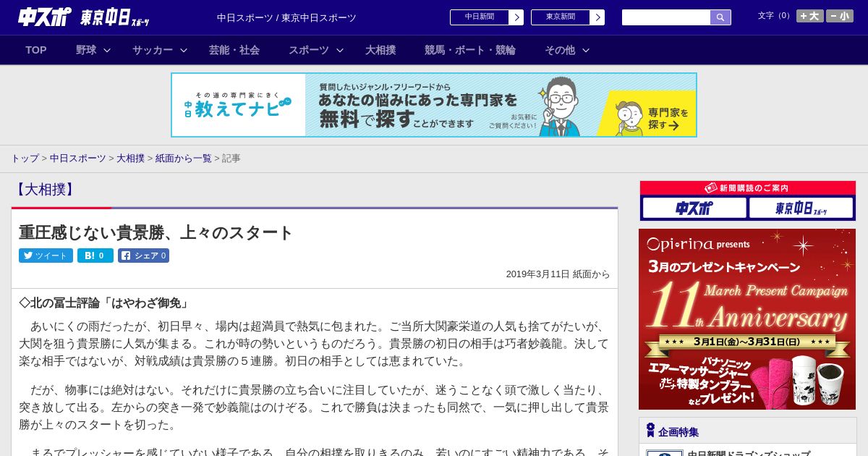Click the 東京中日スポーツ logo in the header

(115, 17)
